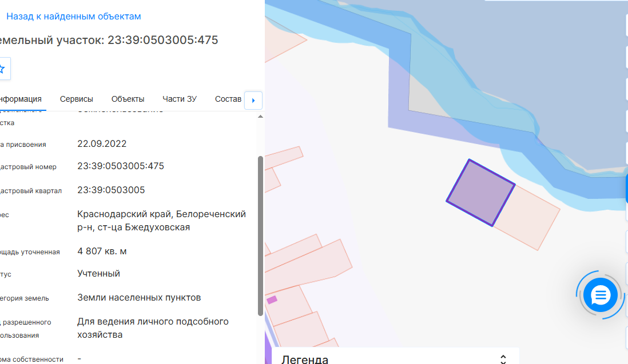Click the info panel vertical scrollbar thumb

[260, 236]
